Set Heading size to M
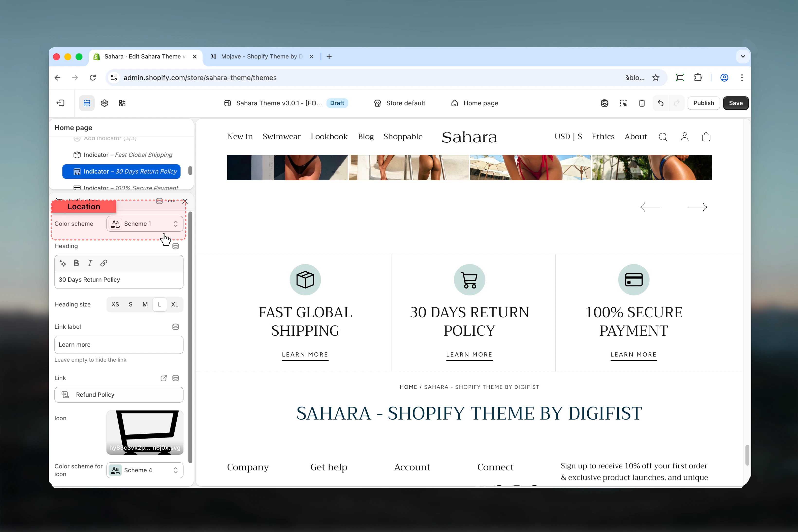The width and height of the screenshot is (798, 532). click(x=145, y=304)
